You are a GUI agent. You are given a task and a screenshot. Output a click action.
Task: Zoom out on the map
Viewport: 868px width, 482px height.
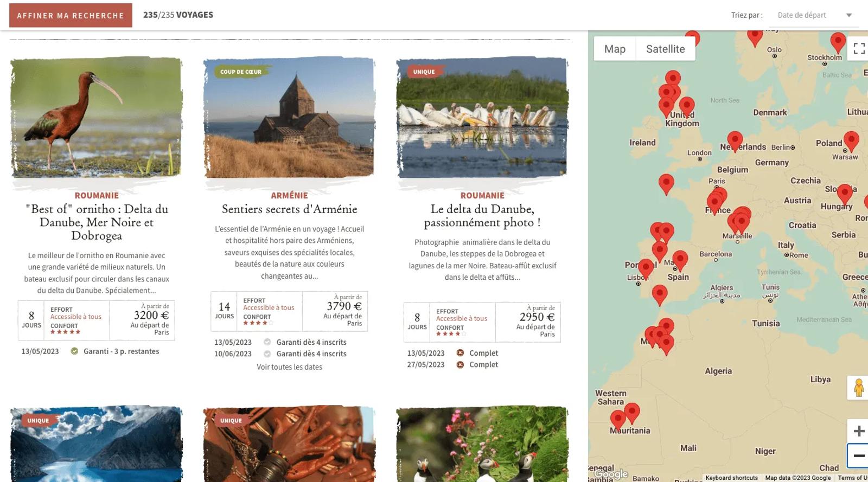859,456
